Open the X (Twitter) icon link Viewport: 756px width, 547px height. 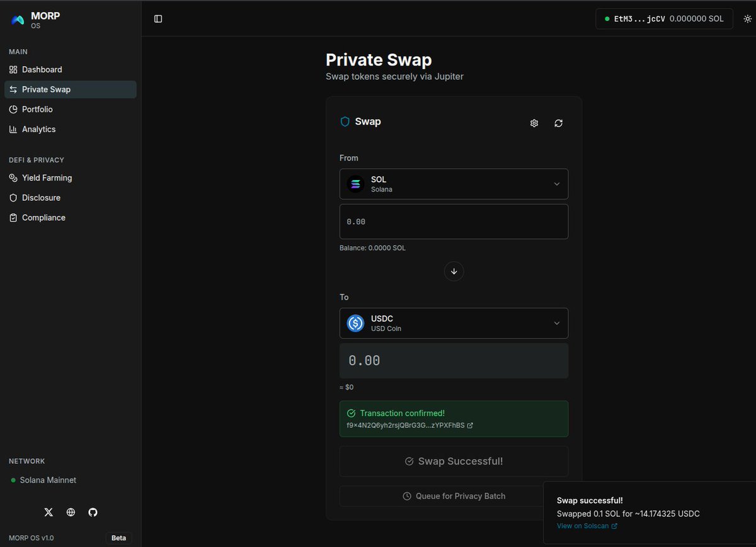[x=49, y=512]
